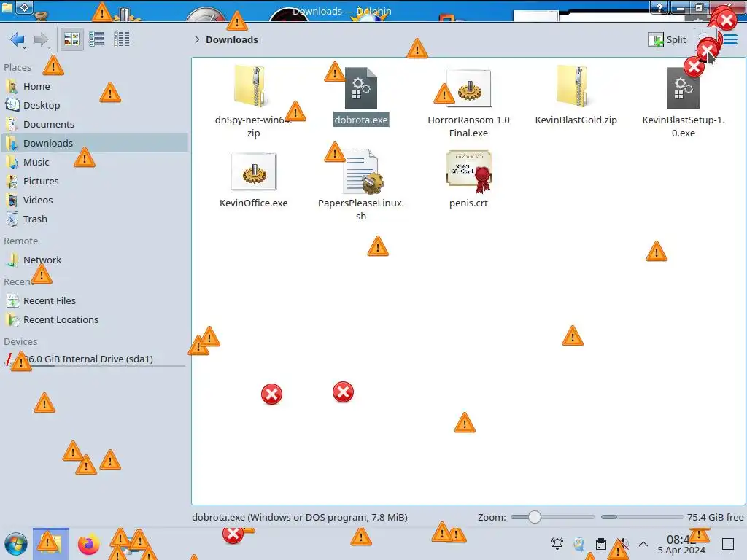This screenshot has width=747, height=560.
Task: Click the Remote section header
Action: pyautogui.click(x=21, y=241)
